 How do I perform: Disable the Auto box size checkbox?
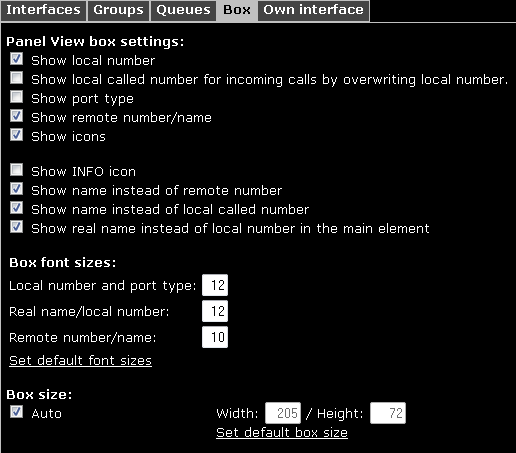pyautogui.click(x=16, y=412)
